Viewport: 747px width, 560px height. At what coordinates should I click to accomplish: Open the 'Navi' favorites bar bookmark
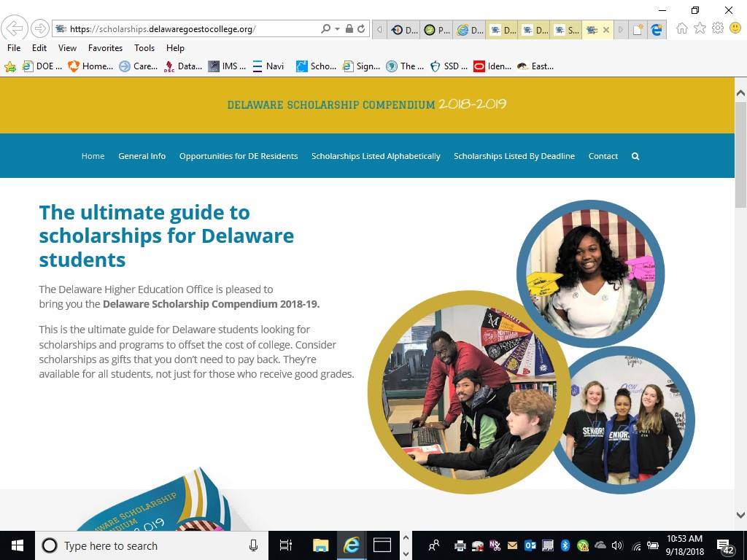tap(268, 66)
